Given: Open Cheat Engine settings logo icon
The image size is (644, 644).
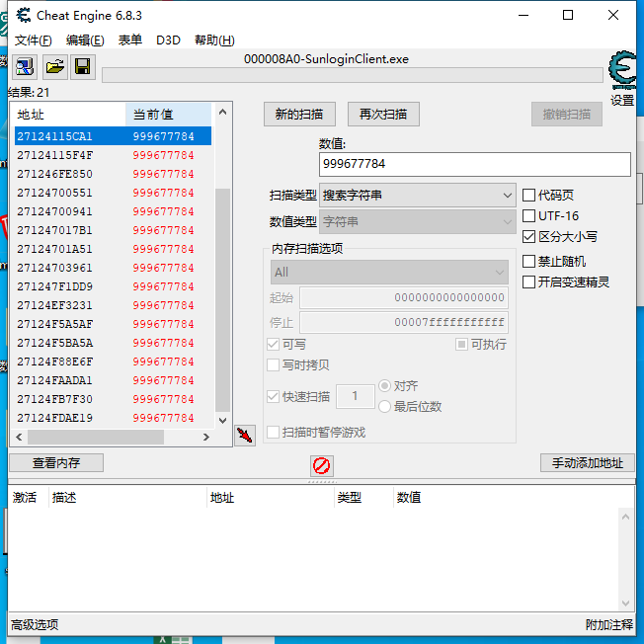Looking at the screenshot, I should (622, 71).
